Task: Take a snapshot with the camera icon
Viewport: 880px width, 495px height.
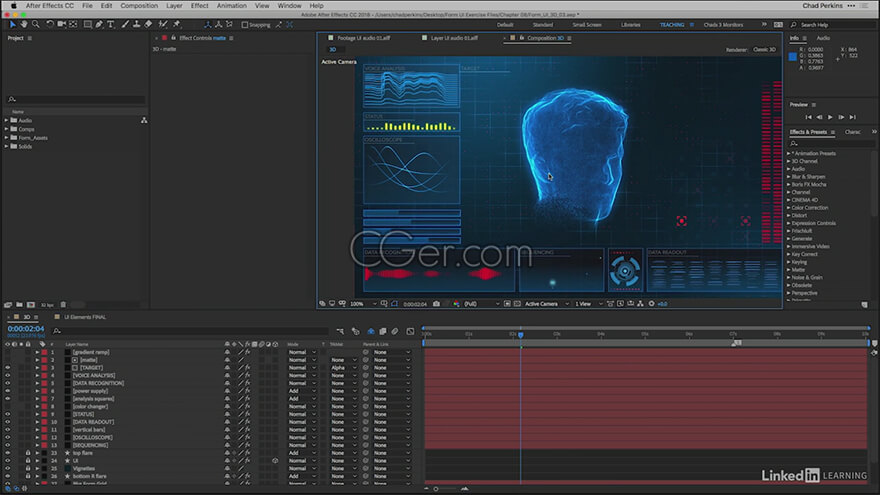Action: point(436,304)
